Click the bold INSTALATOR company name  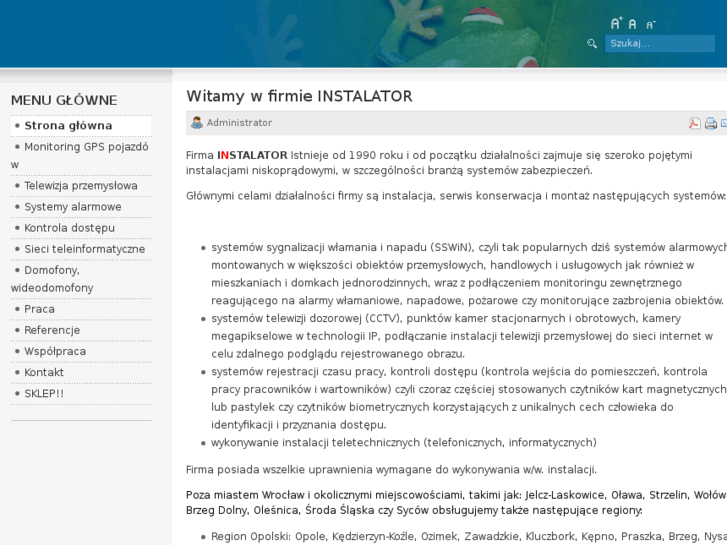[252, 155]
